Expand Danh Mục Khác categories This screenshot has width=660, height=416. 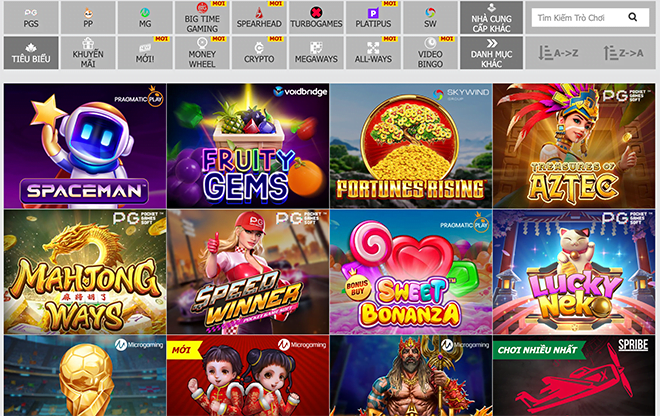point(491,53)
